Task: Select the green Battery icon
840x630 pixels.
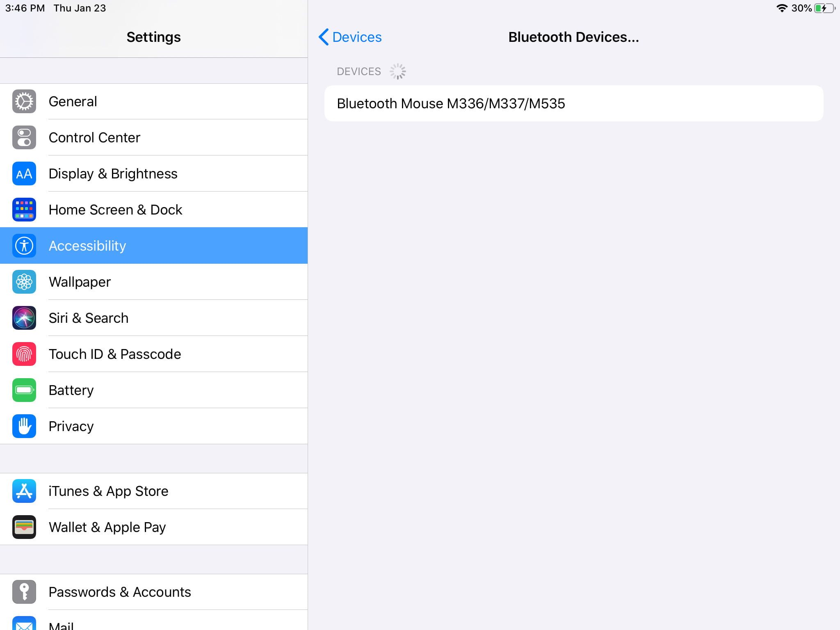Action: (23, 390)
